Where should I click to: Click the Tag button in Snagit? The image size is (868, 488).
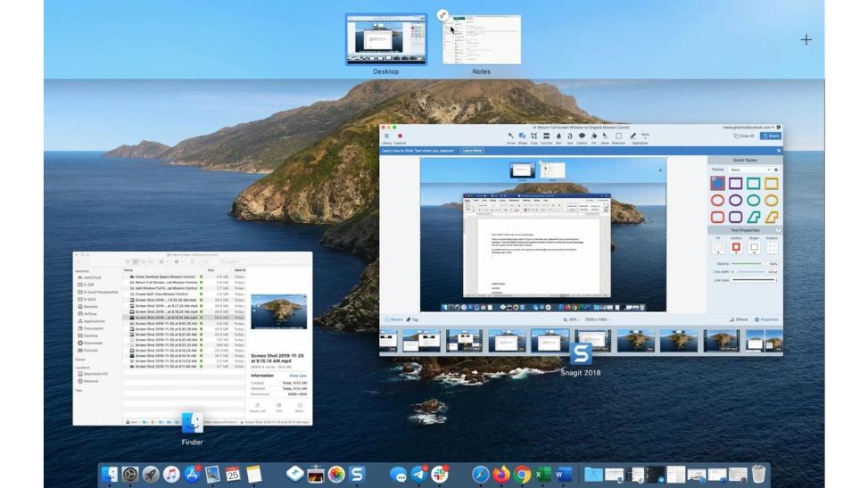[x=412, y=319]
